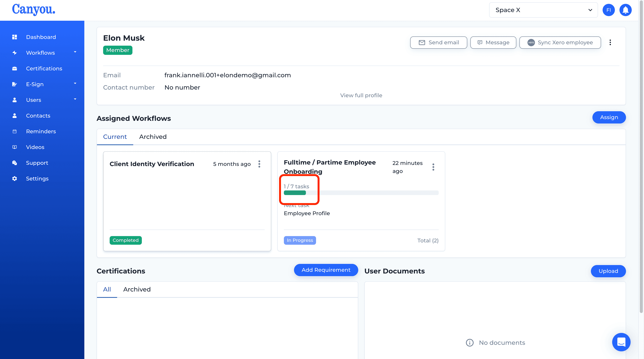Click the In Progress status badge

pos(300,240)
